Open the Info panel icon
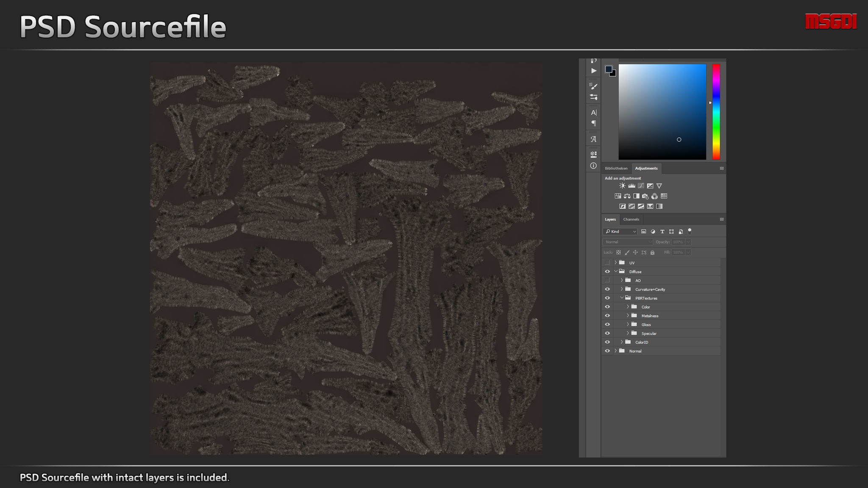868x488 pixels. tap(593, 166)
